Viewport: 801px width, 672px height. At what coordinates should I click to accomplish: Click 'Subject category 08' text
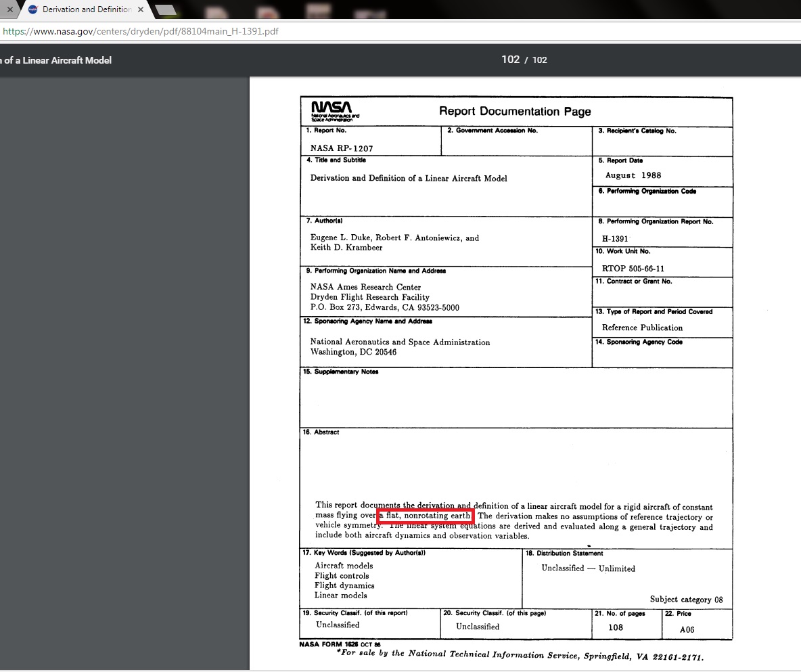[686, 600]
